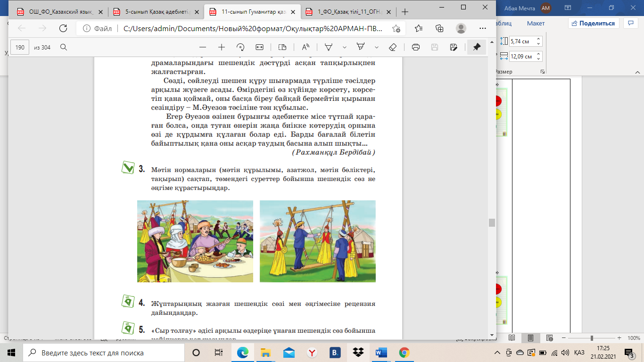
Task: Switch Word to Read Mode view
Action: 512,338
